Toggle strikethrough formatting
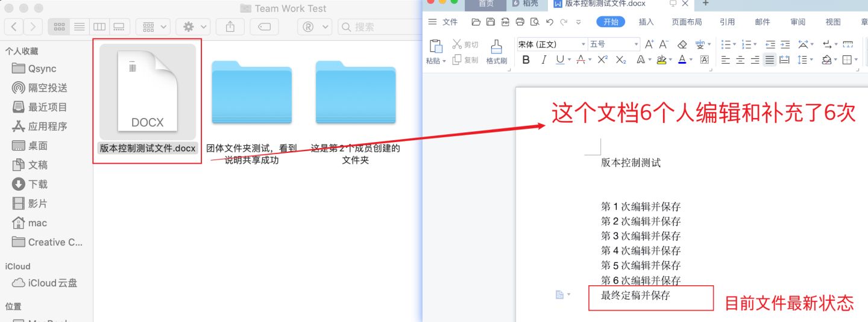Image resolution: width=868 pixels, height=322 pixels. [x=580, y=60]
